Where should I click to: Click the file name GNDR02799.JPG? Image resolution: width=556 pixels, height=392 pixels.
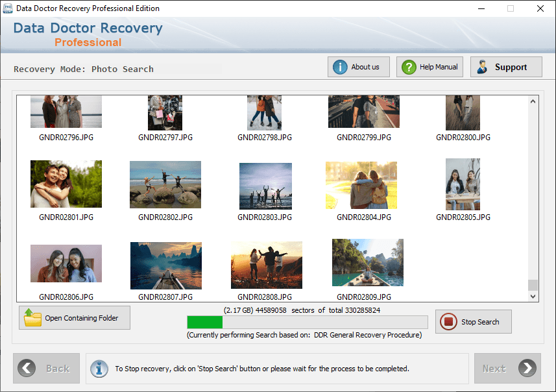[364, 138]
